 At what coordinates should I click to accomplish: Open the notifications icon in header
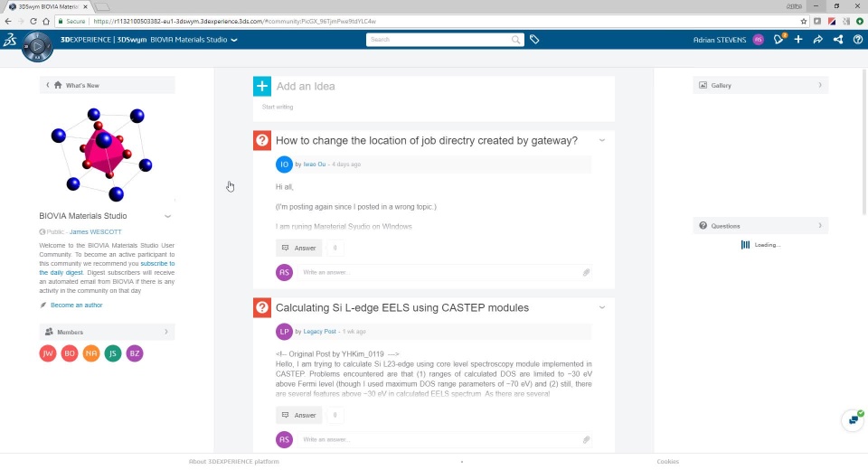coord(778,39)
